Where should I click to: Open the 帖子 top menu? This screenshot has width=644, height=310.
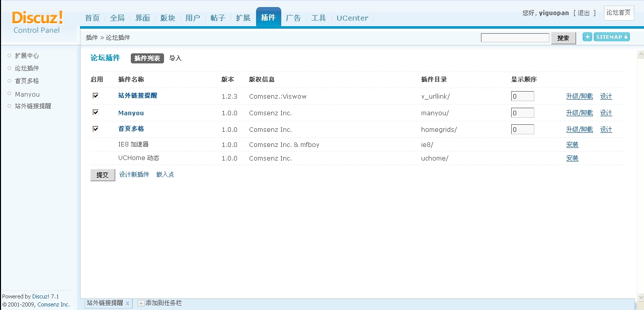tap(218, 18)
